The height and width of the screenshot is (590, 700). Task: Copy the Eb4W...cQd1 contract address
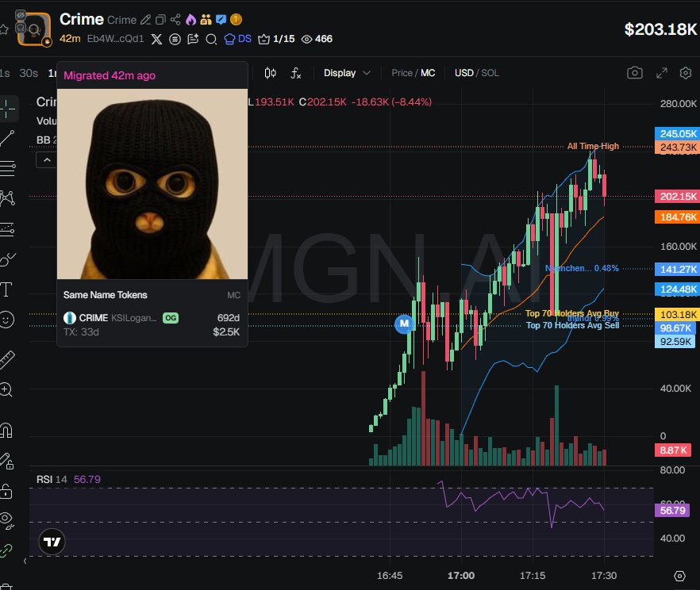pyautogui.click(x=115, y=39)
